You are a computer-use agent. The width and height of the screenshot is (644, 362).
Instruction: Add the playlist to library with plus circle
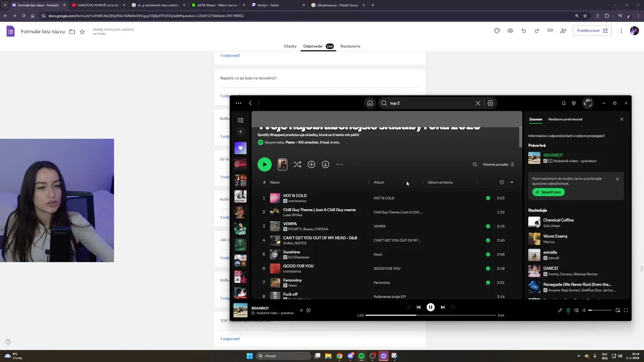click(x=311, y=164)
